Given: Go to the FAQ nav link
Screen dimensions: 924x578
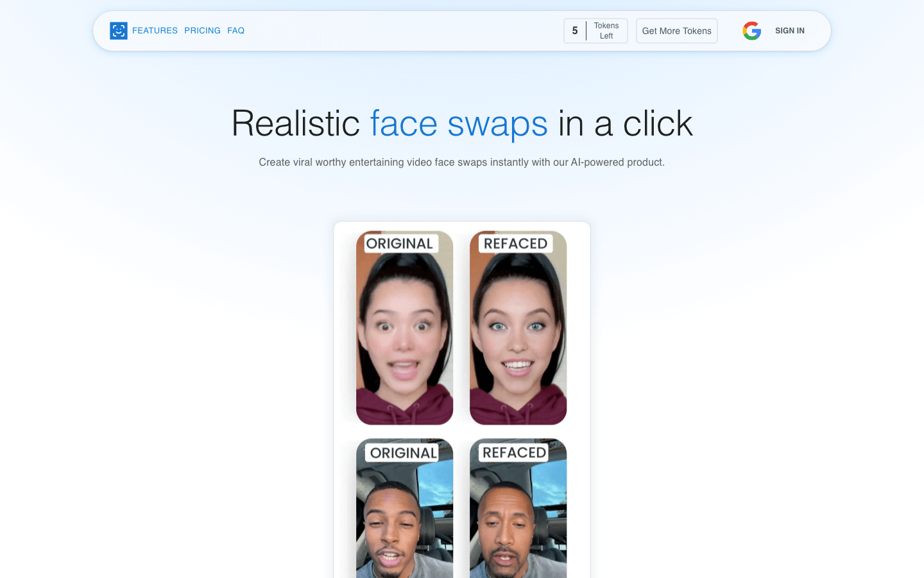Looking at the screenshot, I should [235, 31].
